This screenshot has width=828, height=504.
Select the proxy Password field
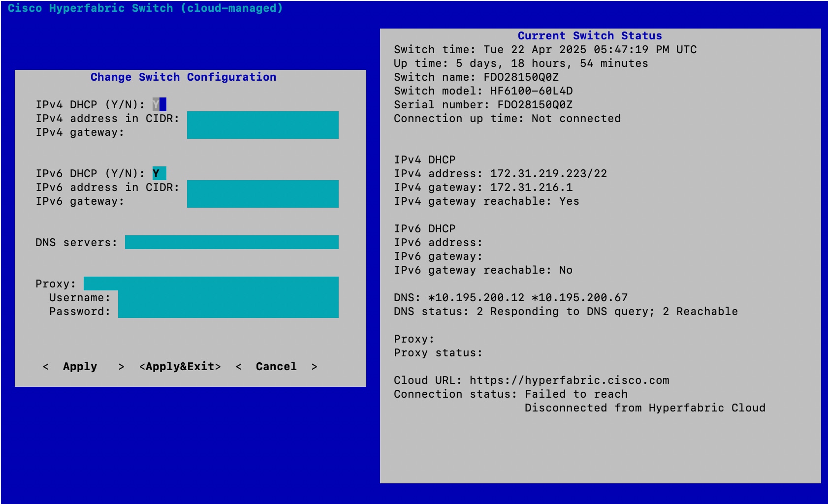(228, 311)
